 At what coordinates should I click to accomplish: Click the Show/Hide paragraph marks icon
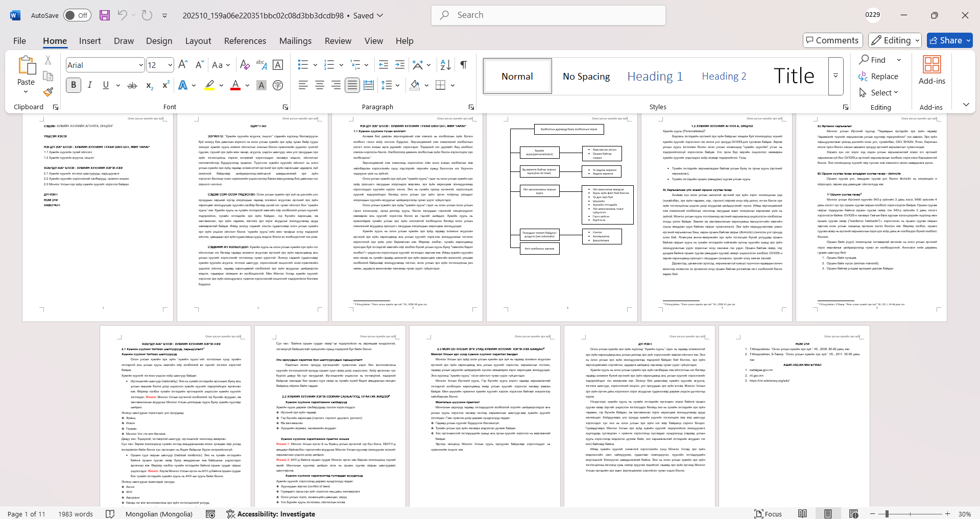click(463, 65)
